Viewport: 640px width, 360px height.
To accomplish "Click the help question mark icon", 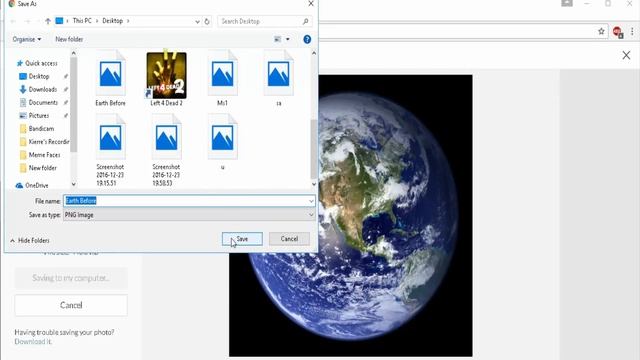I will (x=307, y=39).
